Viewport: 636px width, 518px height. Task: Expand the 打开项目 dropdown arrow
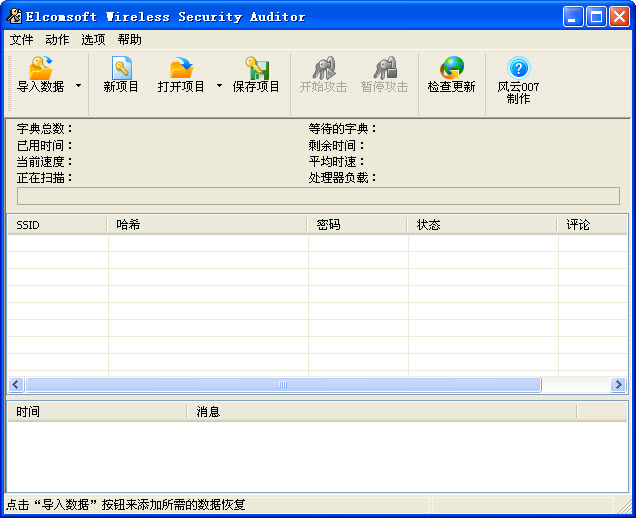tap(219, 86)
